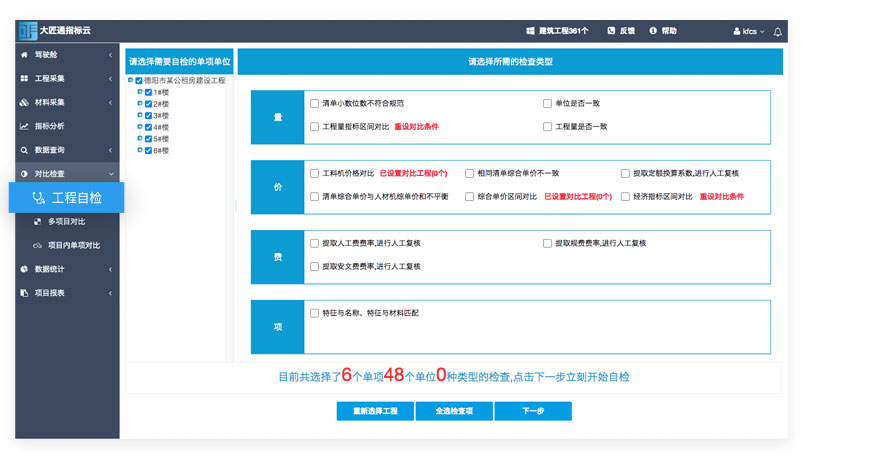Click the stethoscope icon in 工程自检
Screen dimensions: 869x459
click(x=39, y=198)
